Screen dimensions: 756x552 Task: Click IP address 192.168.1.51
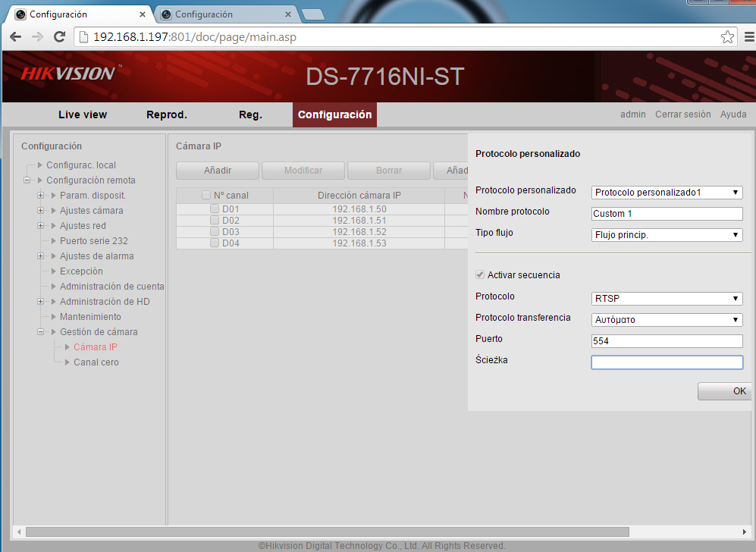359,221
